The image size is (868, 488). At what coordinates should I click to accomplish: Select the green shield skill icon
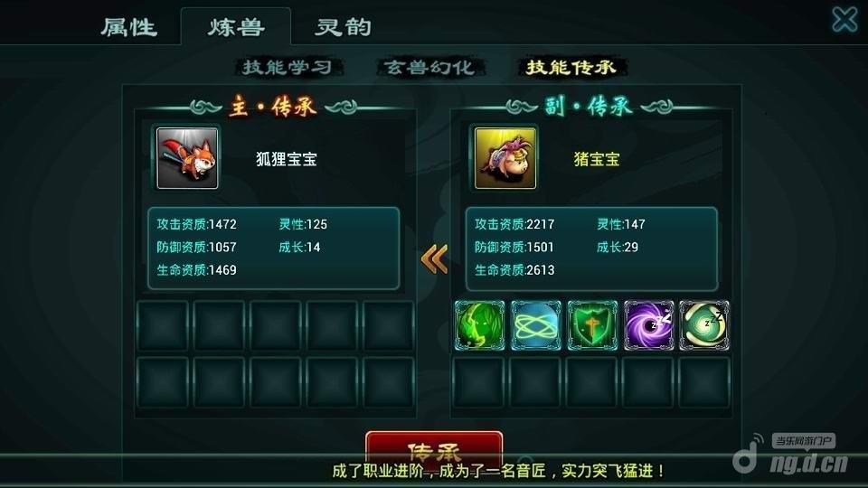tap(592, 325)
